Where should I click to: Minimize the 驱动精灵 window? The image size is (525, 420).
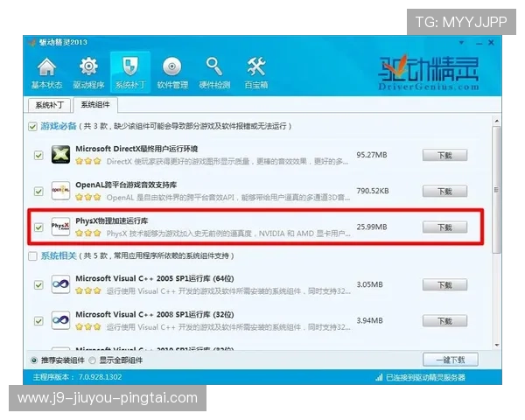[x=479, y=43]
